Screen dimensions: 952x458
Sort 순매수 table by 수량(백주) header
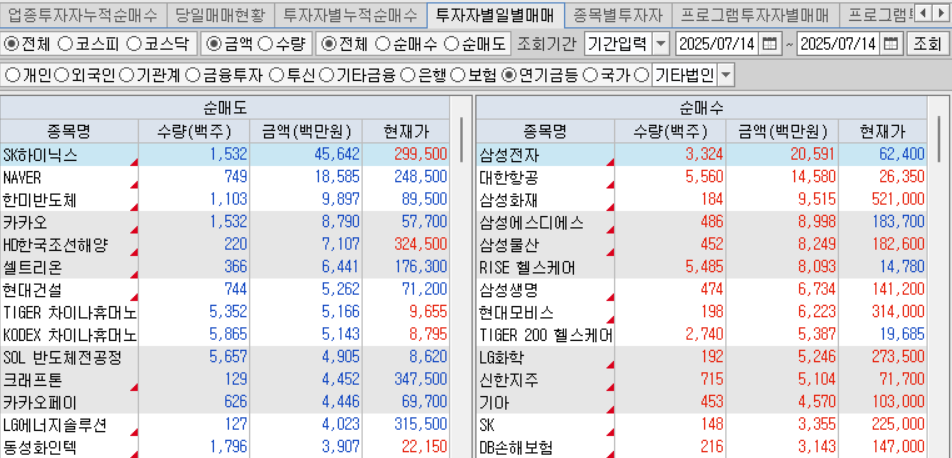point(670,131)
